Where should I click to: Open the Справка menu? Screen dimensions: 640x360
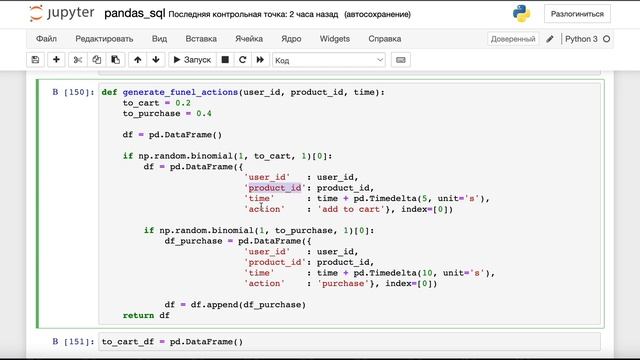pos(384,39)
